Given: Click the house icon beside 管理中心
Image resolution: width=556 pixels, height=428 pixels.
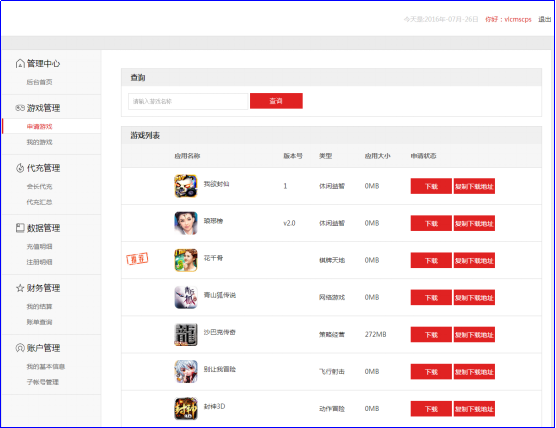Looking at the screenshot, I should tap(20, 63).
